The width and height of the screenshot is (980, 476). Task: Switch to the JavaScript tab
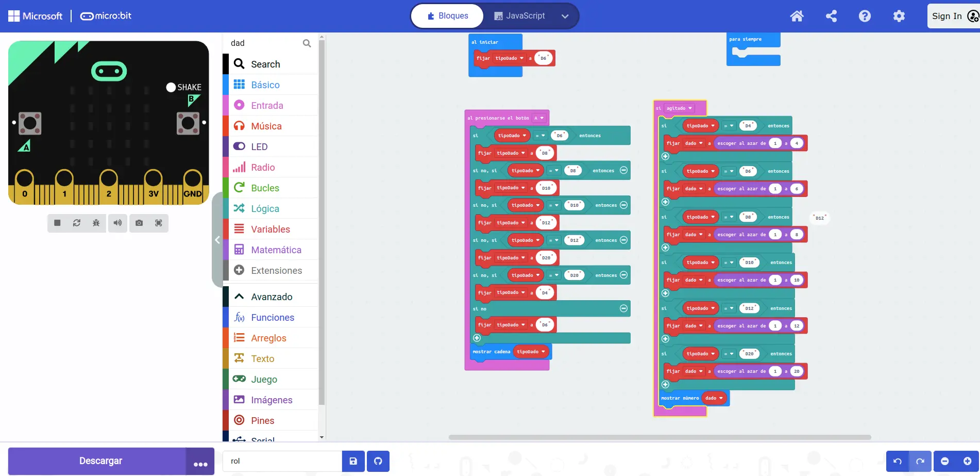(x=519, y=16)
